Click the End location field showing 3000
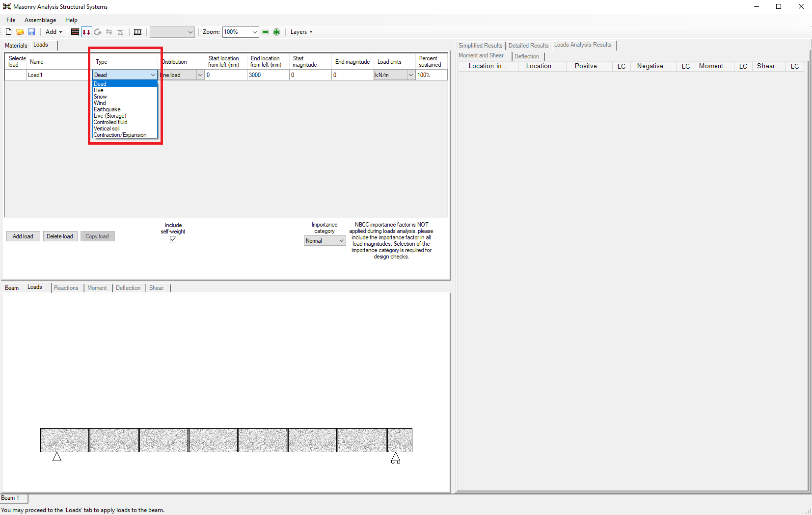Image resolution: width=812 pixels, height=515 pixels. [268, 75]
